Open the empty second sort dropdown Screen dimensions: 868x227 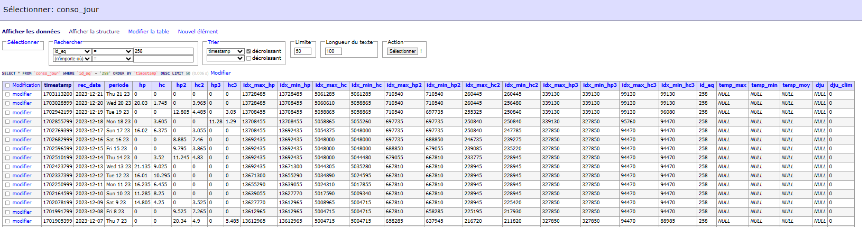(225, 58)
